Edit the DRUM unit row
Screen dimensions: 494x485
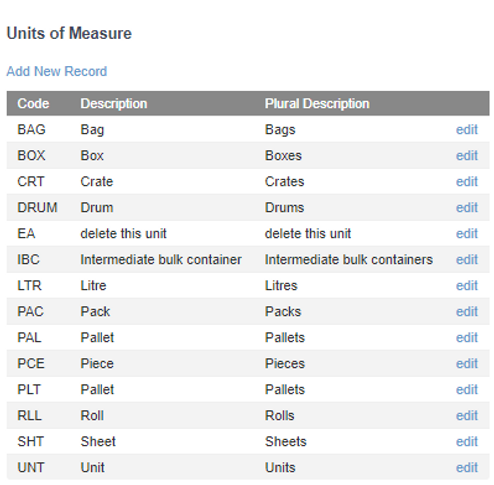click(x=467, y=207)
